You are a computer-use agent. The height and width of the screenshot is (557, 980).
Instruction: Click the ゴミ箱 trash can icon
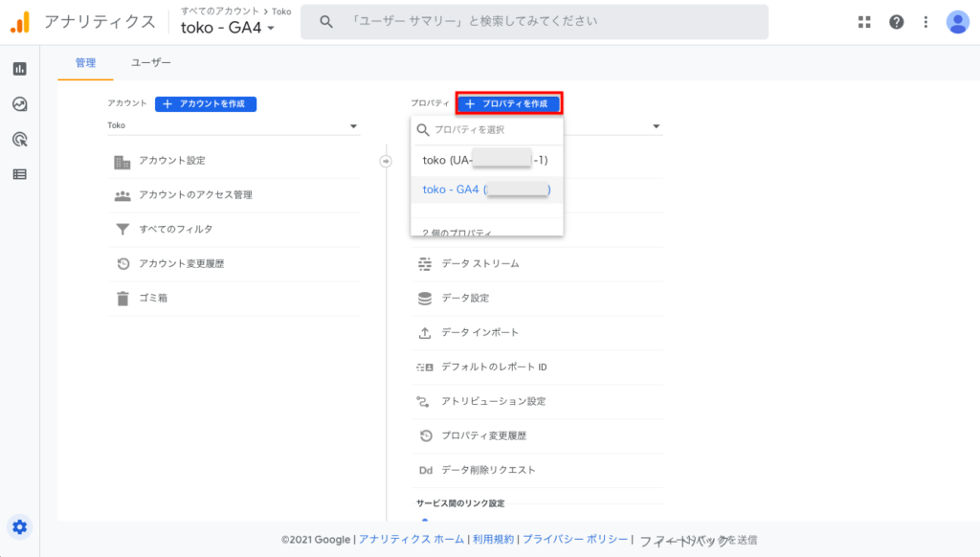pyautogui.click(x=122, y=299)
